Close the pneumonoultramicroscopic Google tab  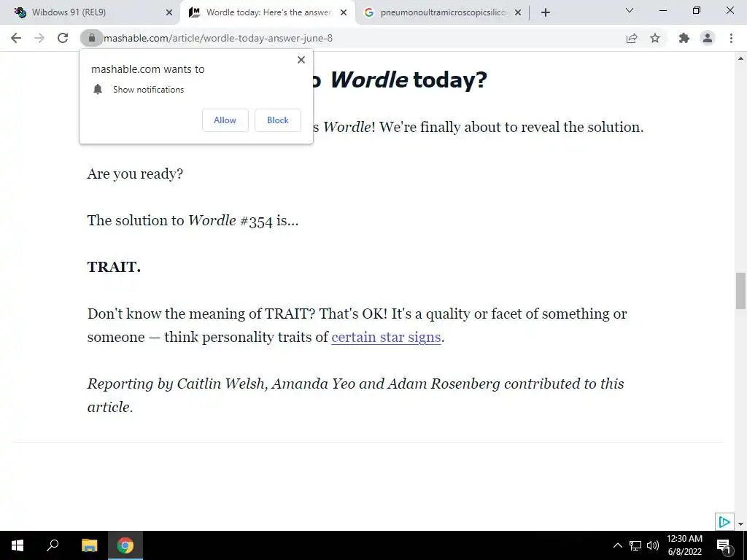(518, 12)
